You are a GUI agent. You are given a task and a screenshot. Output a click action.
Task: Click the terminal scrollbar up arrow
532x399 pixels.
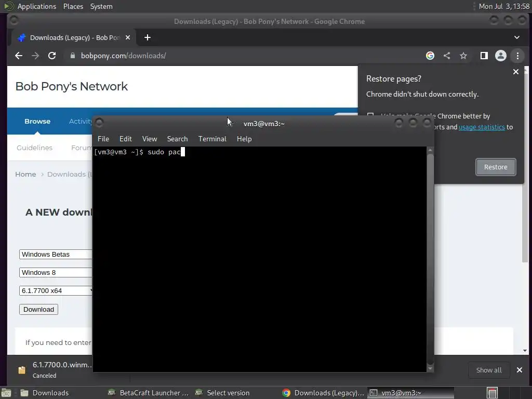[x=430, y=150]
